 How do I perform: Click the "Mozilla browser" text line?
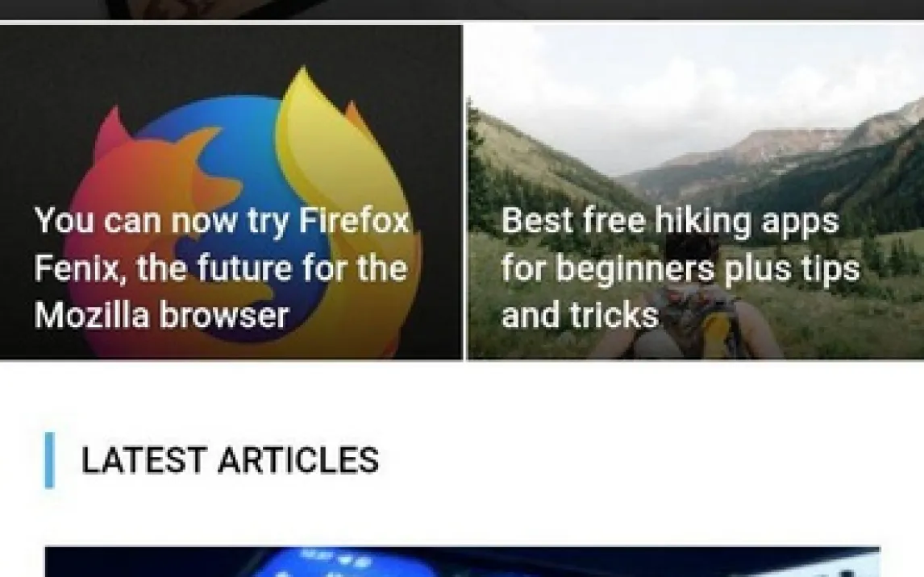click(x=161, y=315)
